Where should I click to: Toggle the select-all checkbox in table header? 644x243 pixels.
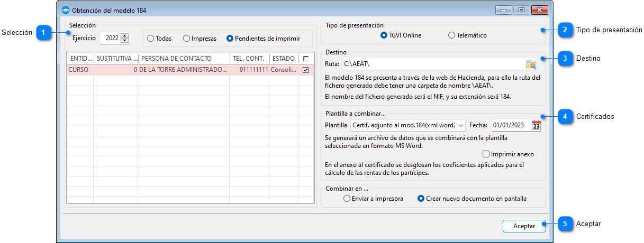click(x=305, y=59)
